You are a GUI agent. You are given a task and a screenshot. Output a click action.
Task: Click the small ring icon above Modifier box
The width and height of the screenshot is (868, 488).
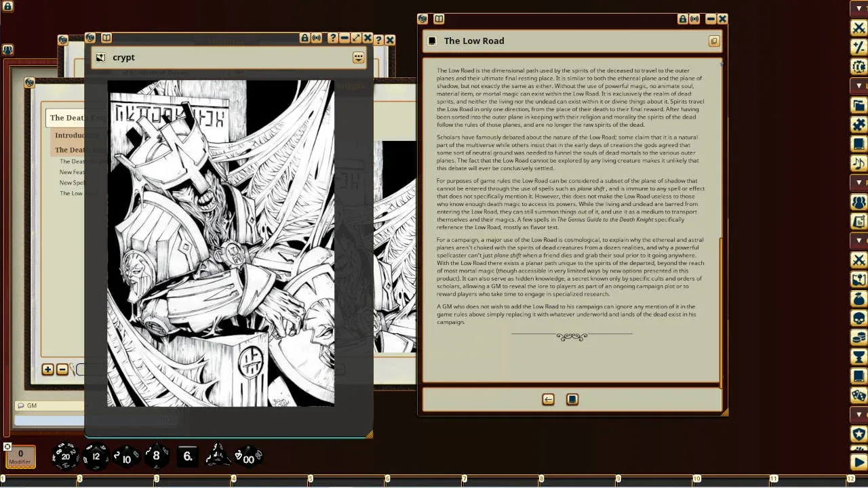click(7, 447)
